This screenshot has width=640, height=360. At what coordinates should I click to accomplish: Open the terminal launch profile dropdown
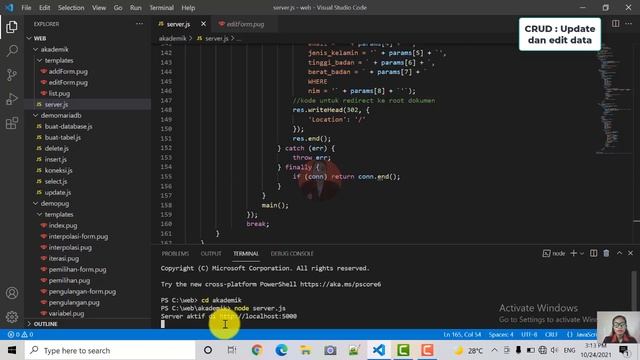(582, 253)
